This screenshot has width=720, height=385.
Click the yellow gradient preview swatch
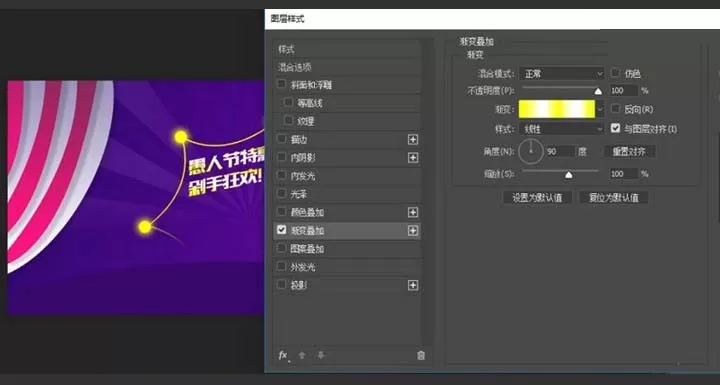click(557, 109)
